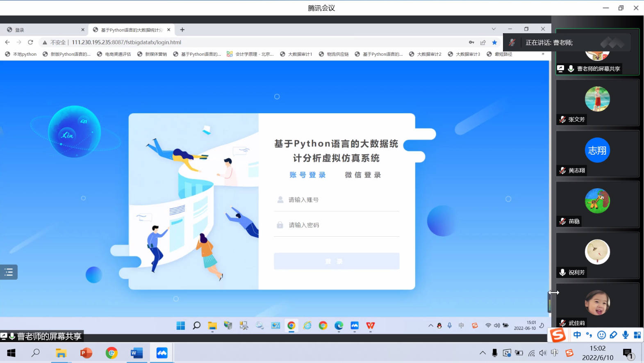Open the 大数据审计1 bookmark
Viewport: 644px width, 363px height.
(x=296, y=54)
